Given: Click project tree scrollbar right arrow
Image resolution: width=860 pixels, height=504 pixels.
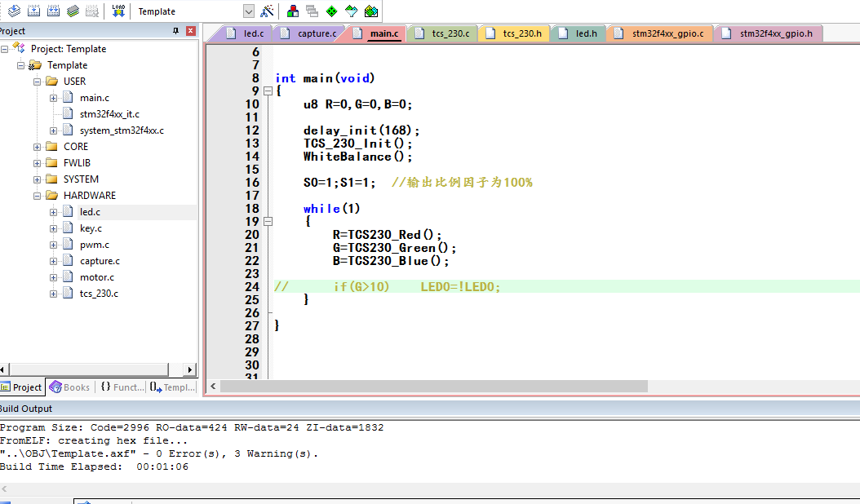Looking at the screenshot, I should tap(190, 369).
